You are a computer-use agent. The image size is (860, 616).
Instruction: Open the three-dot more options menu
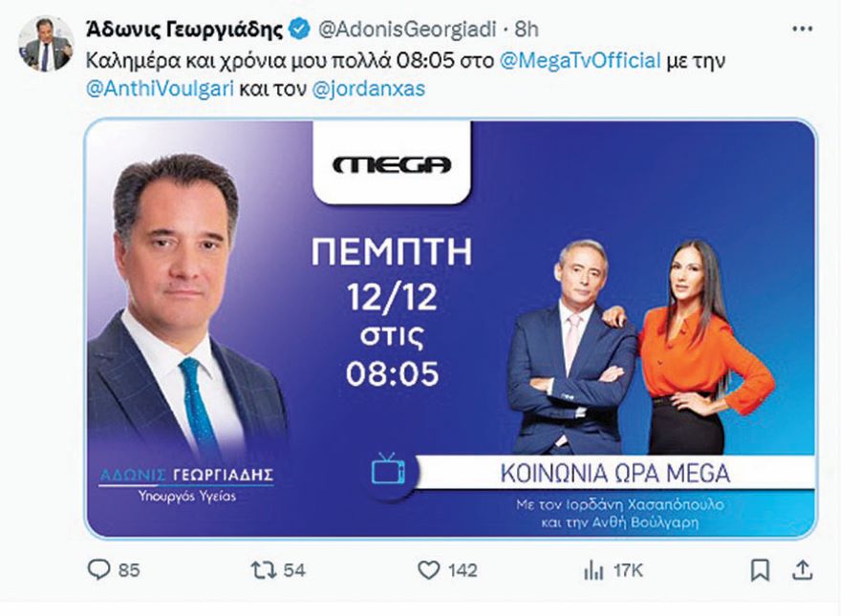click(803, 29)
